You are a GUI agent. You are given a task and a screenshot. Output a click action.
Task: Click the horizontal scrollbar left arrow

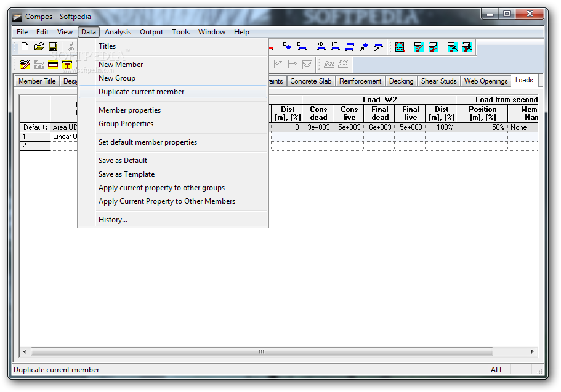(x=25, y=352)
